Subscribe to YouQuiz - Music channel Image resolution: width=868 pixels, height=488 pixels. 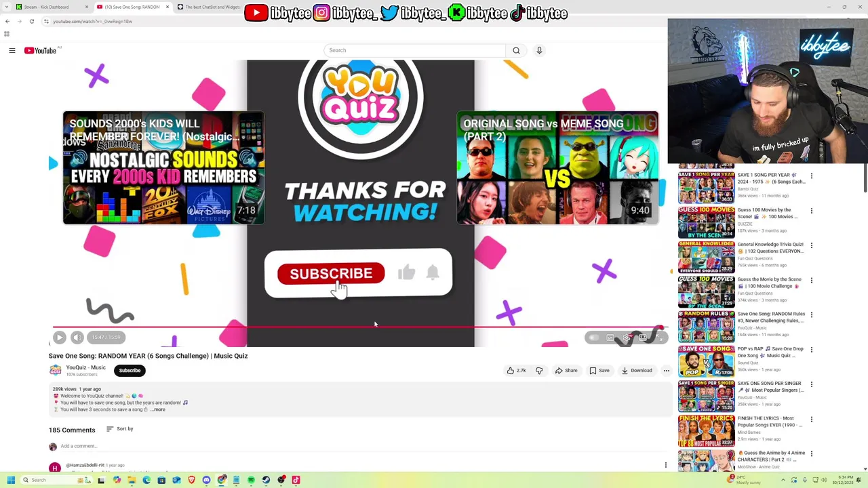click(x=130, y=371)
